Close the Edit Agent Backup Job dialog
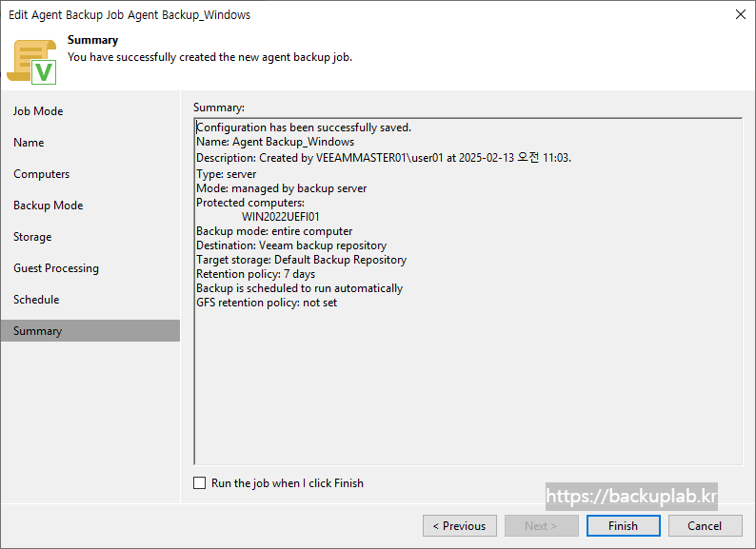The height and width of the screenshot is (549, 756). pyautogui.click(x=741, y=14)
